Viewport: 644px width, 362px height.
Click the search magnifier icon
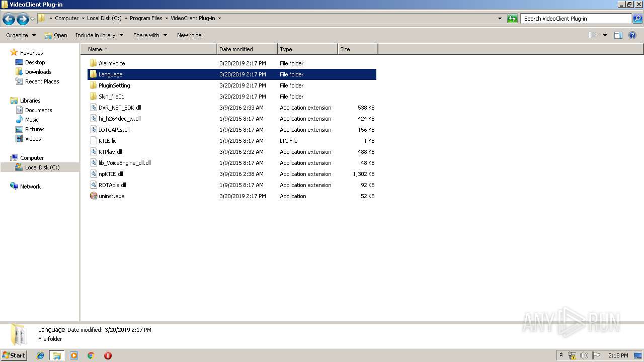pyautogui.click(x=637, y=19)
